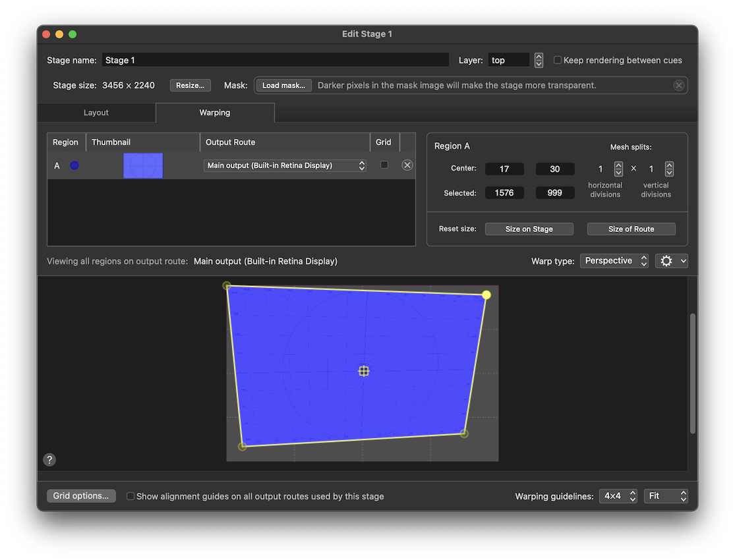The image size is (735, 560).
Task: Click the Size on Stage button
Action: [x=529, y=229]
